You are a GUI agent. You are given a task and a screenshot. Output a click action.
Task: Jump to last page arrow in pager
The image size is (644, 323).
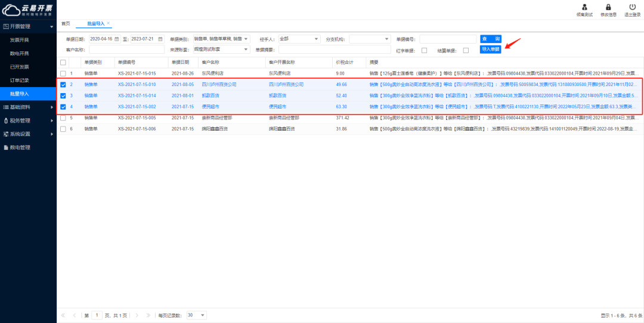pyautogui.click(x=148, y=315)
